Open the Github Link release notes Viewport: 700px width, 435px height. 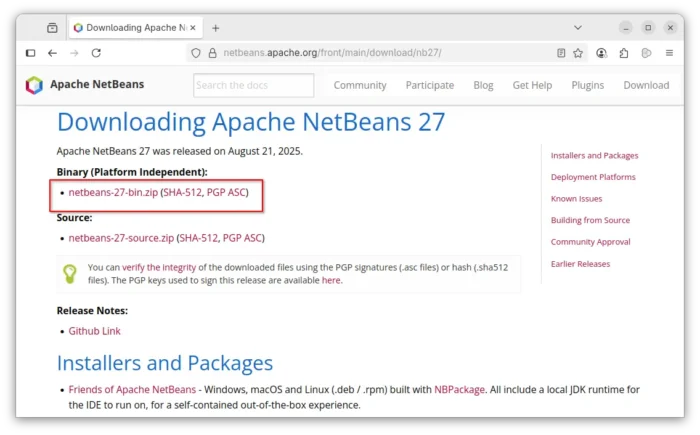(x=94, y=331)
